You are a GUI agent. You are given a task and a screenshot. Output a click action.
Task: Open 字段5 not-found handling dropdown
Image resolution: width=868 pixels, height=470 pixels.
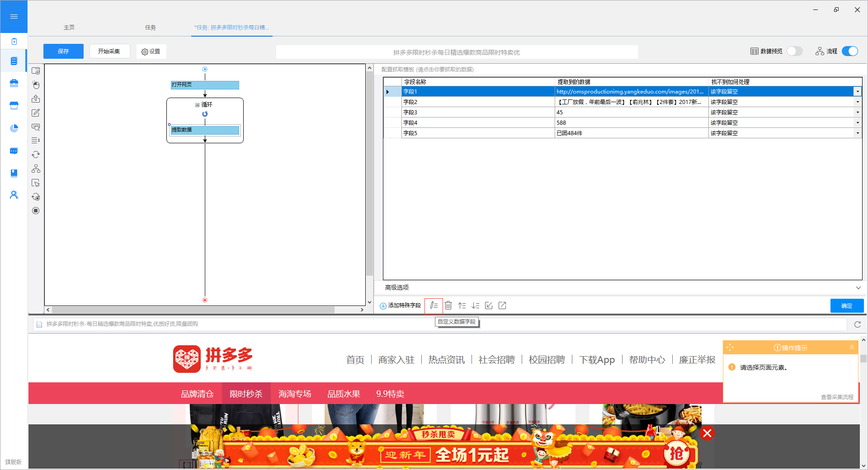coord(857,133)
